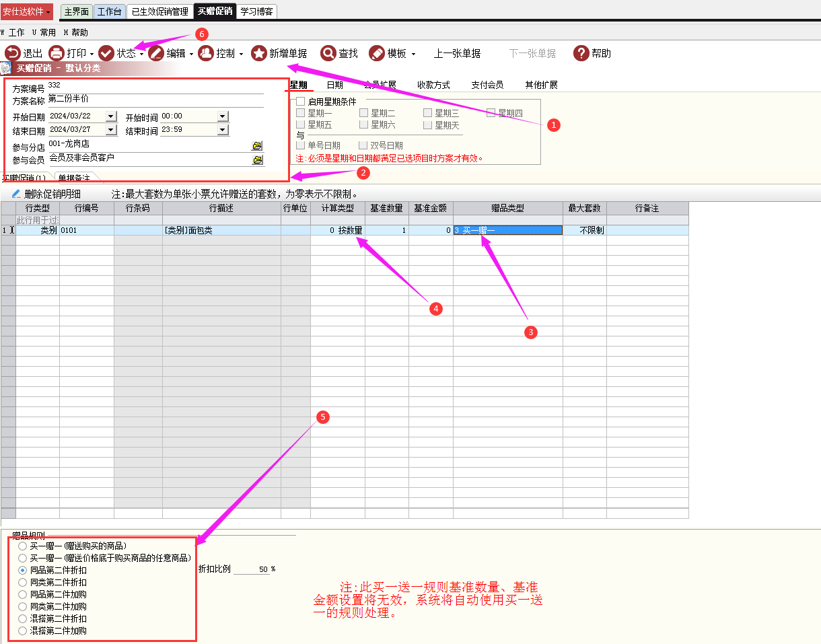Image resolution: width=821 pixels, height=644 pixels.
Task: Check the 星期六 checkbox
Action: pyautogui.click(x=363, y=124)
